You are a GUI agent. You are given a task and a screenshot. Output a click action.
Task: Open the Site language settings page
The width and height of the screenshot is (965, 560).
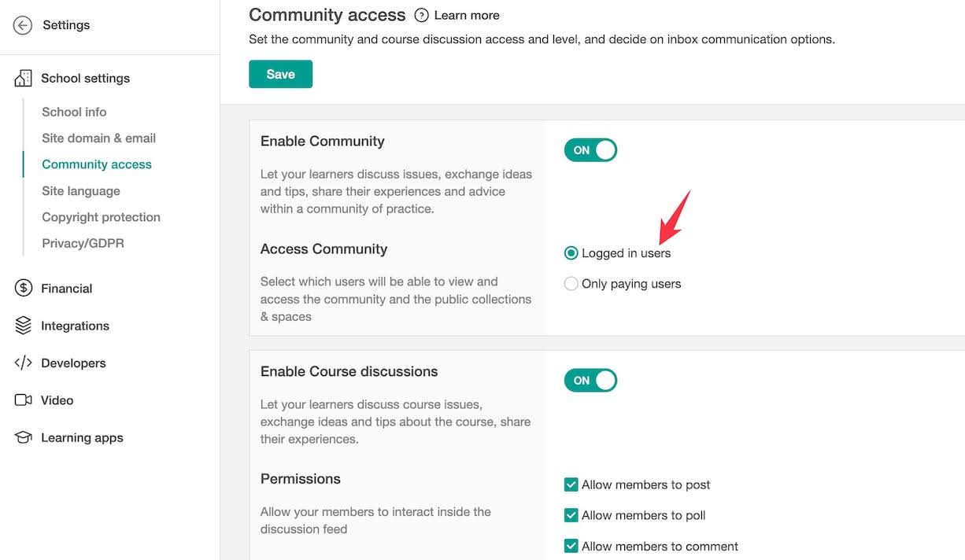coord(80,190)
